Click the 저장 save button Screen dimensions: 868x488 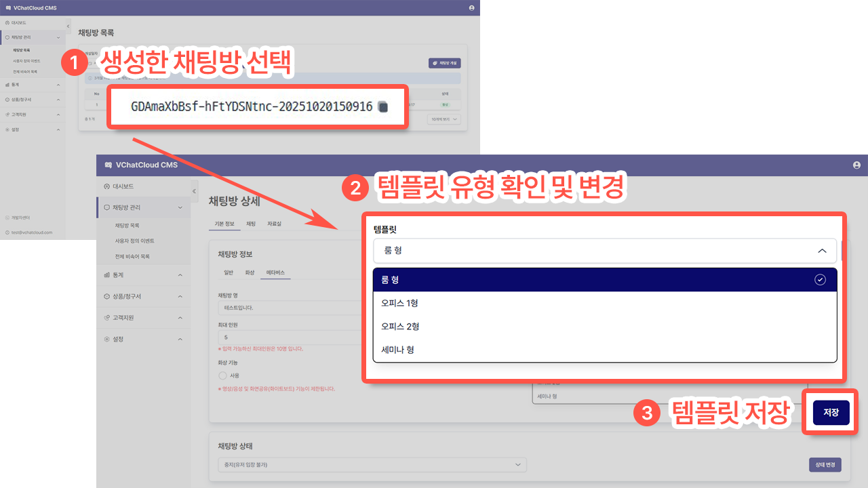coord(830,412)
